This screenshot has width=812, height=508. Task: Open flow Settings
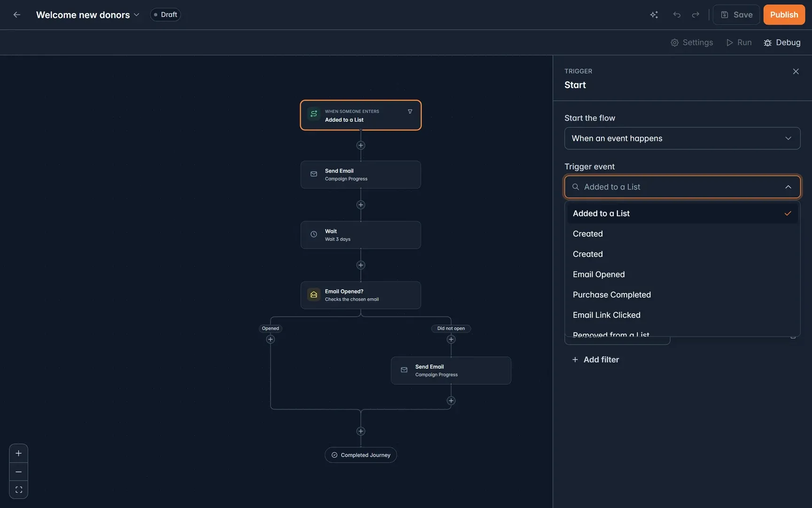click(x=692, y=42)
